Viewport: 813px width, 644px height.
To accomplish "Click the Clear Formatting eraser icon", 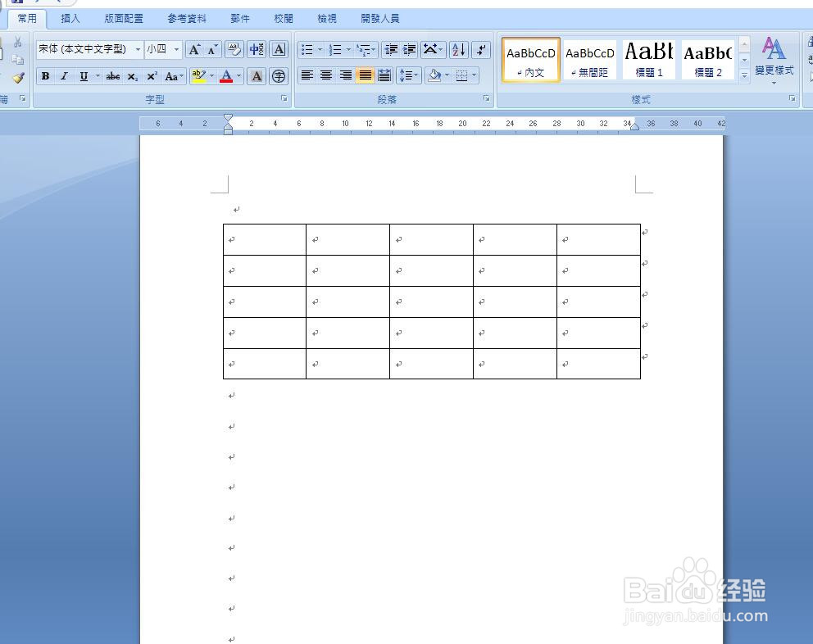I will 234,50.
